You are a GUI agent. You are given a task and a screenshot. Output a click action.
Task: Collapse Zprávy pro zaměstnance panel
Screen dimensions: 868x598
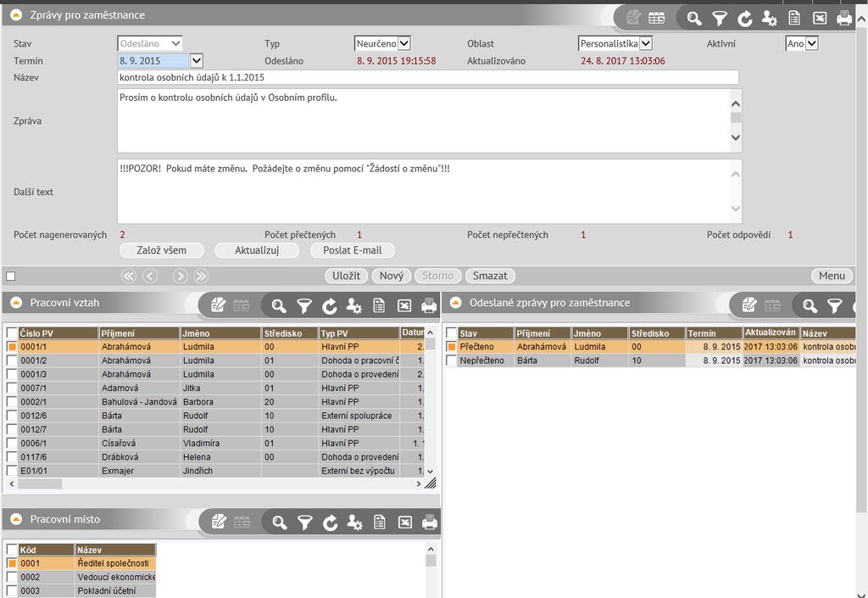pos(16,15)
